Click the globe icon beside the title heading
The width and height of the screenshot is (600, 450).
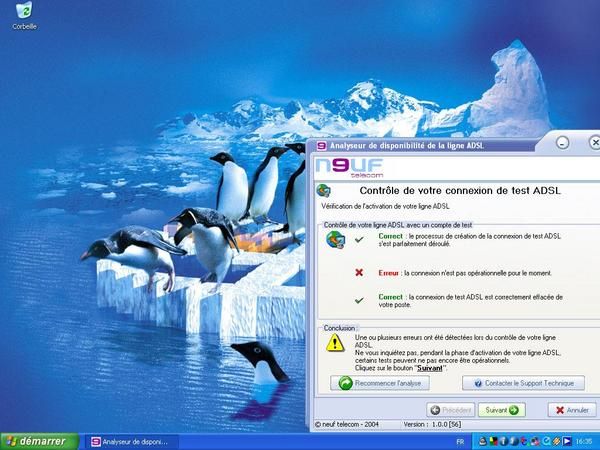point(323,190)
